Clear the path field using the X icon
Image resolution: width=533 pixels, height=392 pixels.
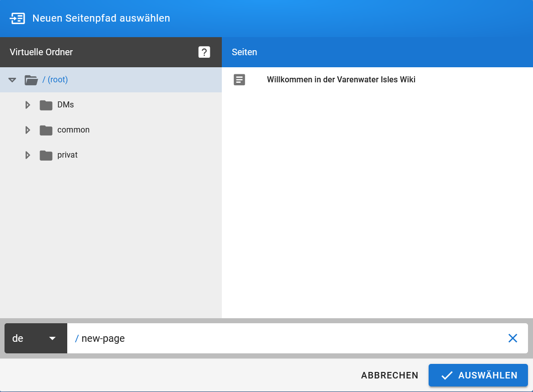pyautogui.click(x=512, y=338)
